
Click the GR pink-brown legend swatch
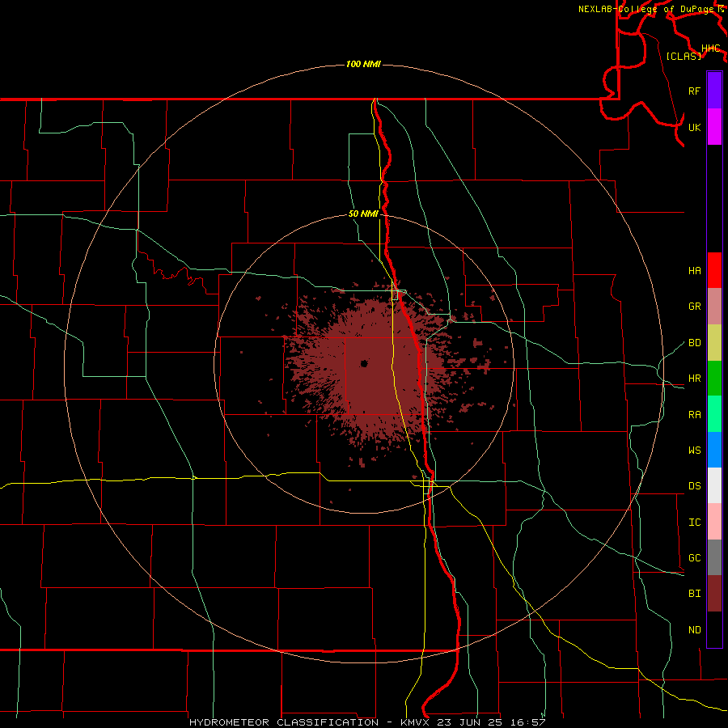[x=714, y=306]
